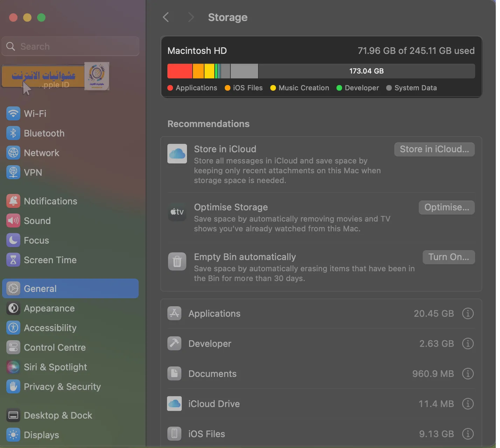
Task: Open Control Centre sidebar label
Action: pos(55,348)
